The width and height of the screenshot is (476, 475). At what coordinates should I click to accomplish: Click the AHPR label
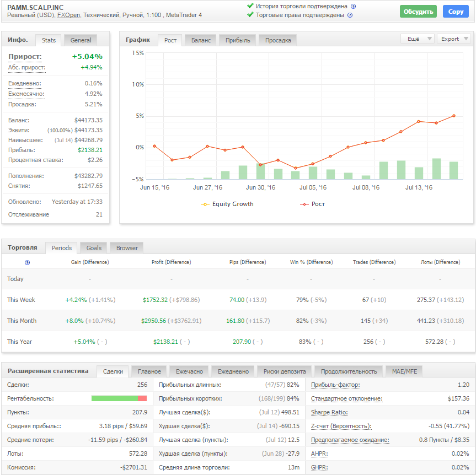(x=319, y=454)
